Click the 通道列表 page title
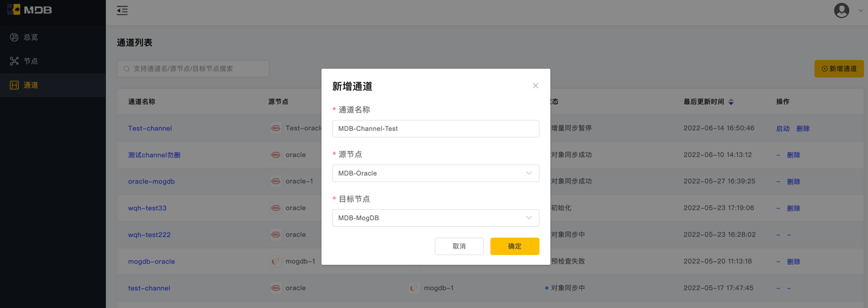868x308 pixels. [135, 43]
